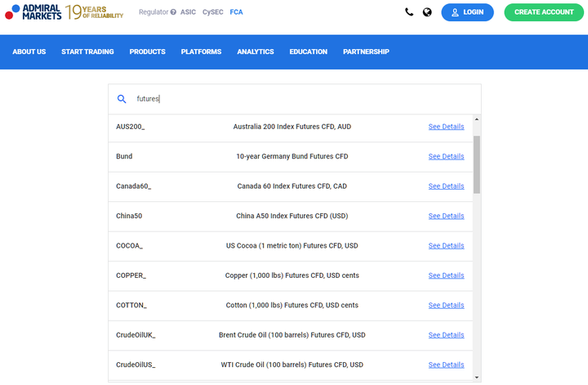Screen dimensions: 588x385
Task: Click the Regulator help question mark icon
Action: (x=173, y=12)
